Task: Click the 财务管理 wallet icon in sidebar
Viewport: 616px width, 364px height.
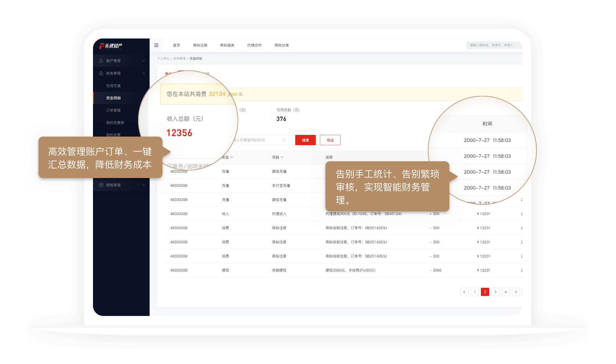Action: tap(101, 73)
